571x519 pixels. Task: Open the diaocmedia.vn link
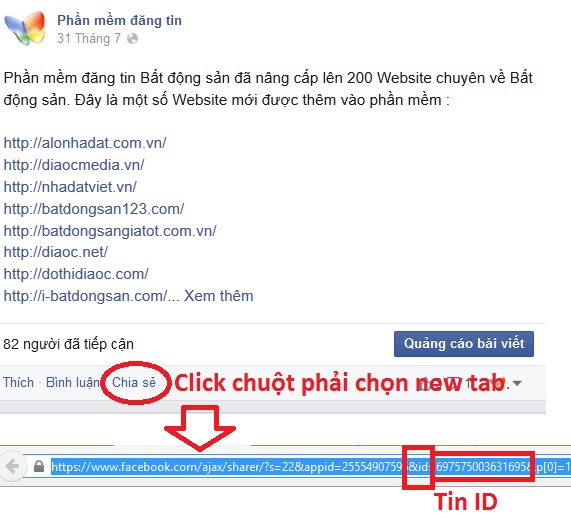pyautogui.click(x=74, y=165)
